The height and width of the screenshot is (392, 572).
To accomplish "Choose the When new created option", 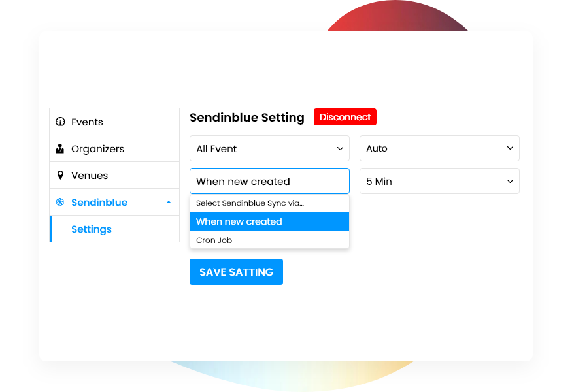I will tap(269, 221).
